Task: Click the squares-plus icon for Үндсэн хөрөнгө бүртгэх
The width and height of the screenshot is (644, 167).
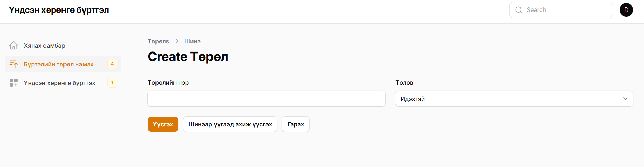Action: pyautogui.click(x=14, y=83)
